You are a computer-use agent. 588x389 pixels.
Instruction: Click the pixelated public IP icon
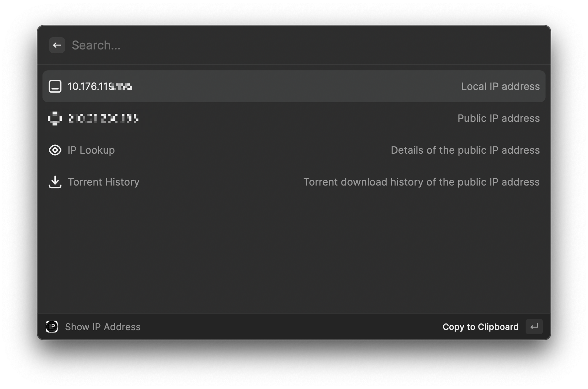[x=55, y=118]
